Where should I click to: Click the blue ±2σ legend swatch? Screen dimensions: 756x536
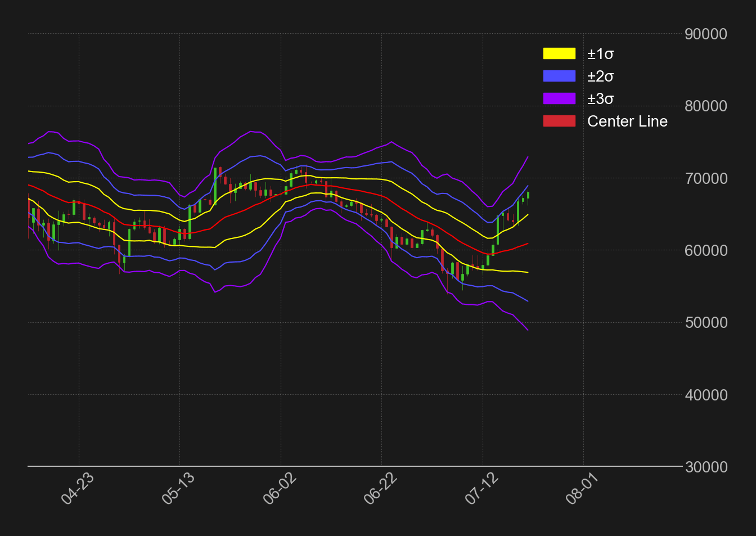[559, 76]
